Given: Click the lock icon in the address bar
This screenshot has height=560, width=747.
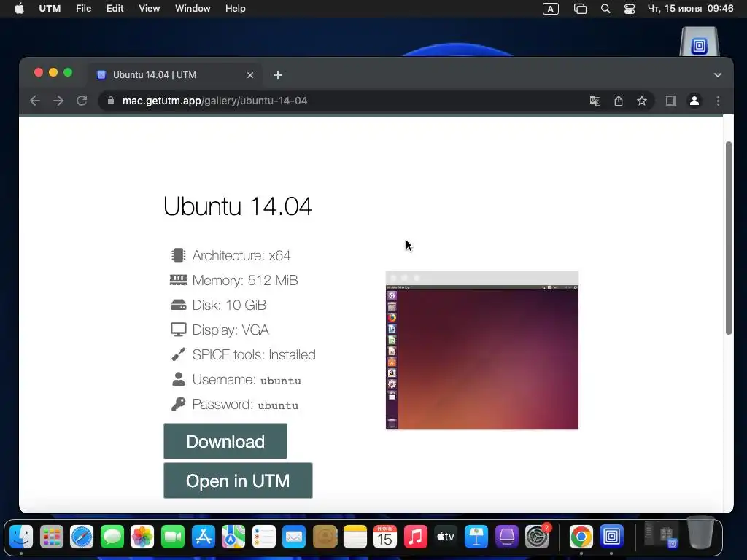Looking at the screenshot, I should 111,101.
